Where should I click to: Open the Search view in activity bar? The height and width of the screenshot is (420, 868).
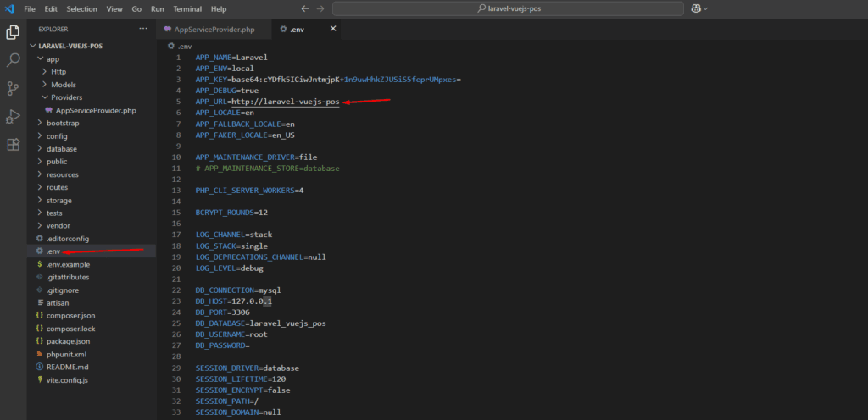[x=13, y=60]
